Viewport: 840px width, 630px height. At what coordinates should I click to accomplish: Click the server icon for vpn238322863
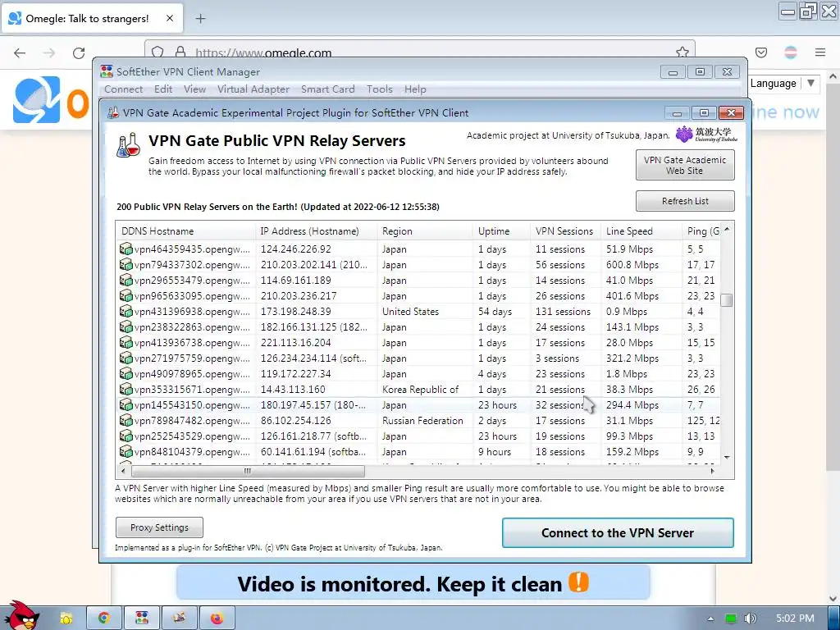pos(126,326)
